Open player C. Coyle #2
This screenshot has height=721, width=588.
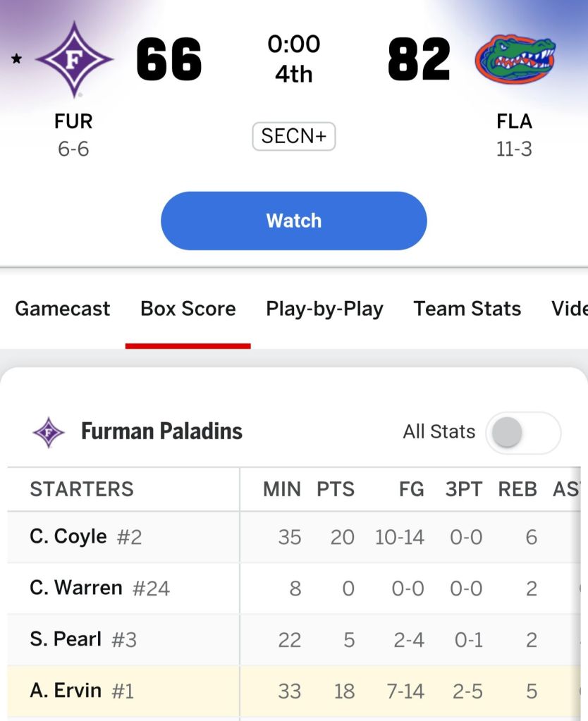pos(86,537)
